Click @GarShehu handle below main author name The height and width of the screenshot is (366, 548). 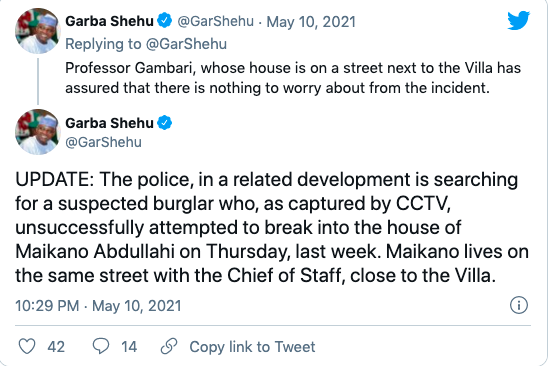[x=103, y=142]
